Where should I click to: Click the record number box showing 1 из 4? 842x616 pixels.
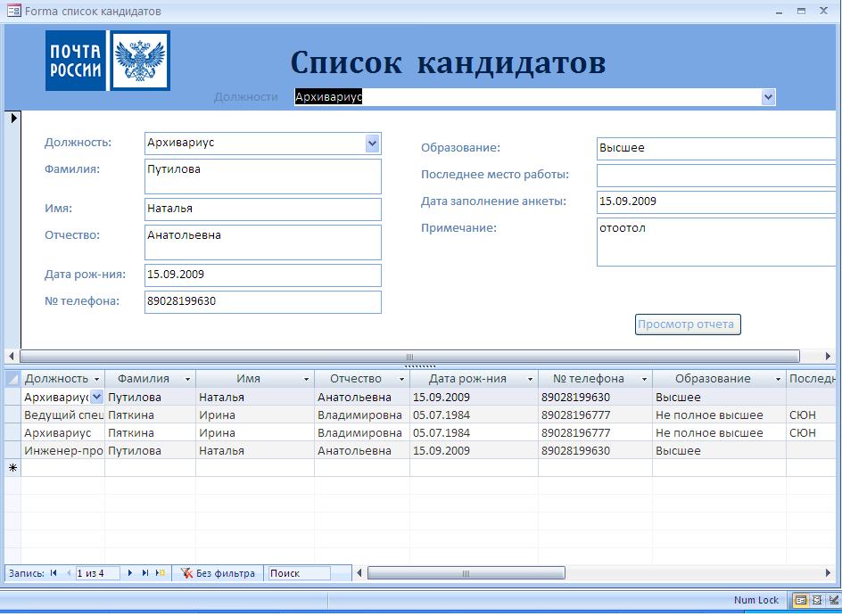click(x=97, y=573)
